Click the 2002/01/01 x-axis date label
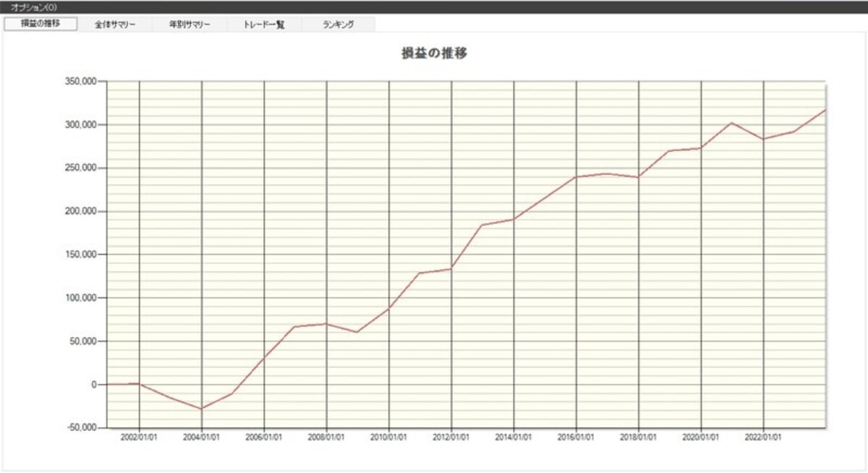The width and height of the screenshot is (868, 473). click(x=139, y=438)
